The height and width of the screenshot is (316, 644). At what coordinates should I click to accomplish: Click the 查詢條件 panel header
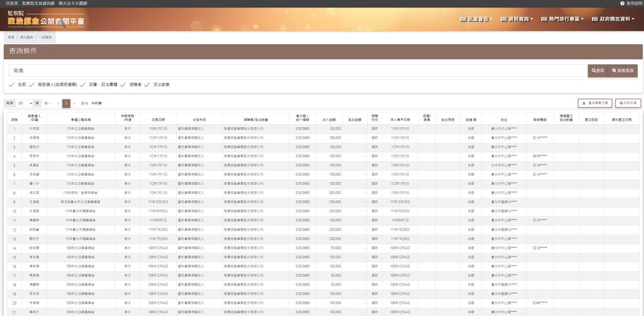(x=324, y=52)
